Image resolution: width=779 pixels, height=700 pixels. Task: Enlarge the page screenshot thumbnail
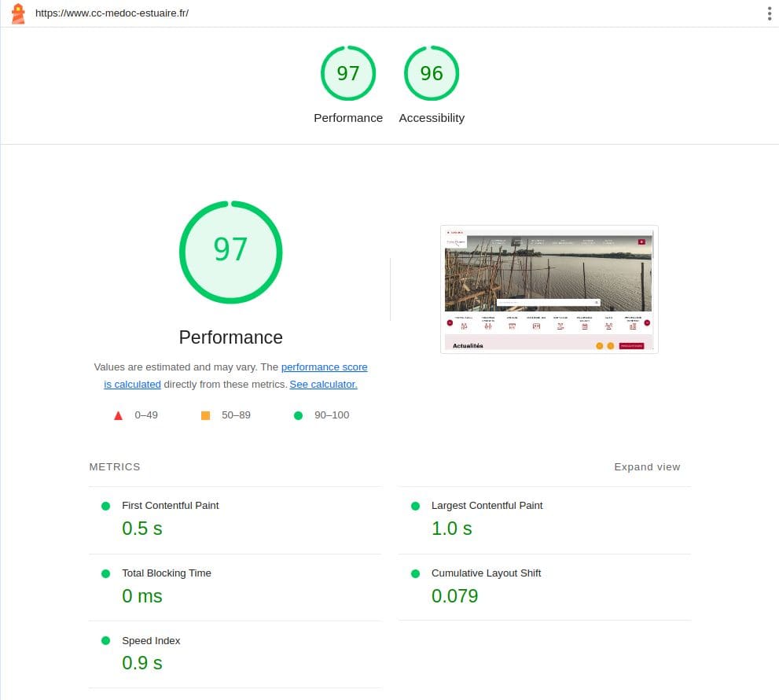[549, 289]
